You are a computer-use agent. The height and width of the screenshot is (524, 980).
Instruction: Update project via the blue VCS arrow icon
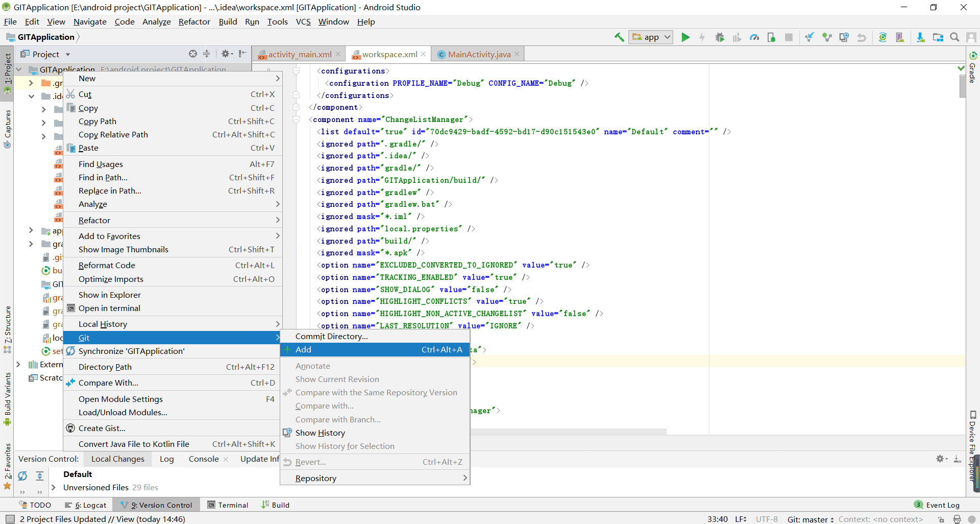tap(810, 37)
